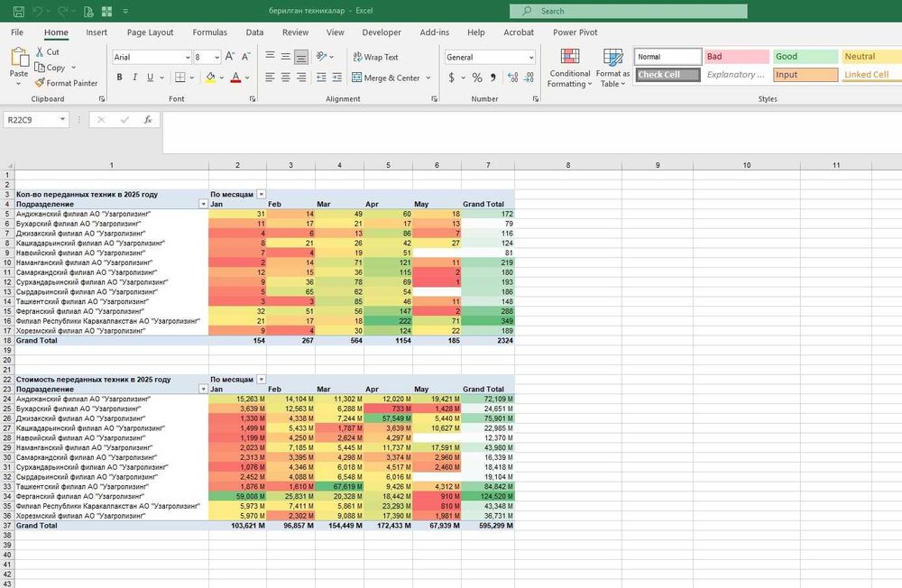
Task: Toggle Bold formatting
Action: (x=120, y=77)
